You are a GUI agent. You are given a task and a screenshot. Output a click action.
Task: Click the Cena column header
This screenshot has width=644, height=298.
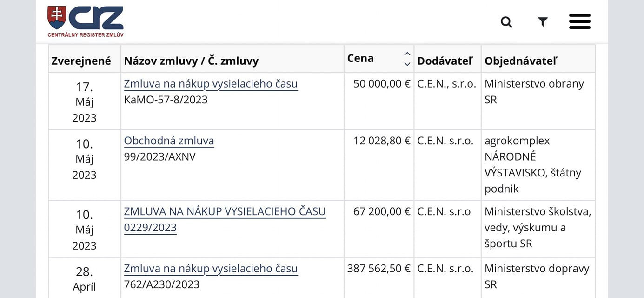click(360, 59)
